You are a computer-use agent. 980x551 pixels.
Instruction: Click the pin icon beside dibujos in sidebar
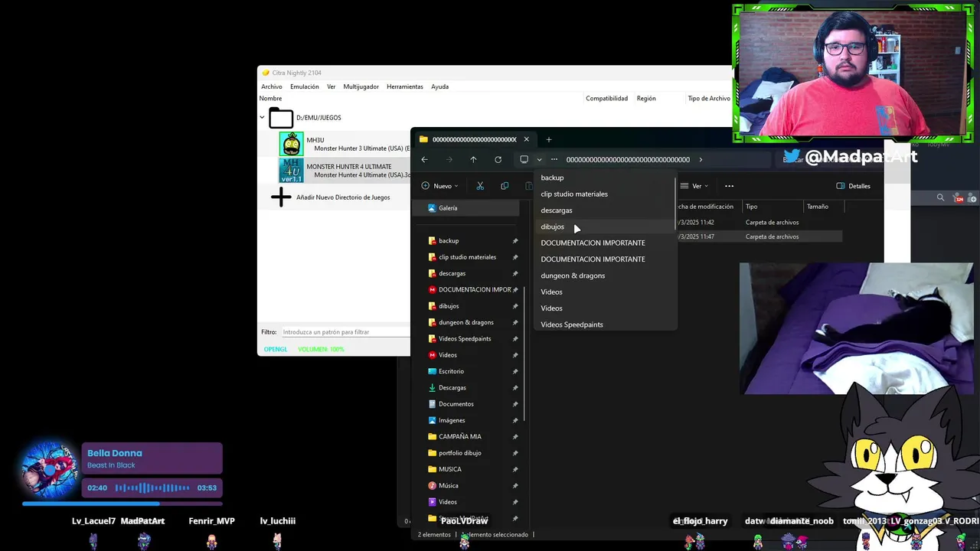515,306
